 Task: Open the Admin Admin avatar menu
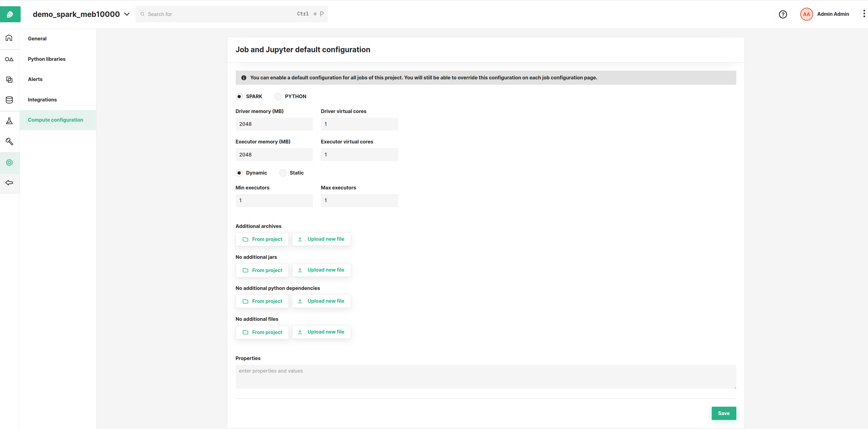(806, 14)
